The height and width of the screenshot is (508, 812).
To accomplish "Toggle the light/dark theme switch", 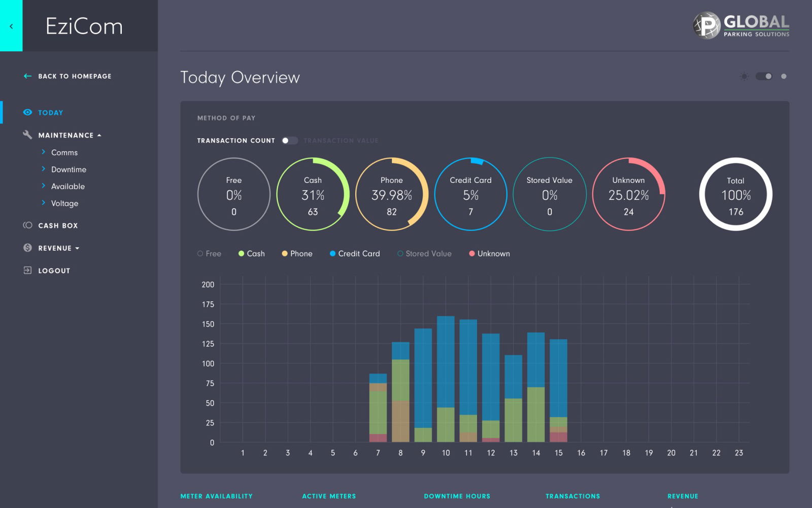I will point(764,76).
